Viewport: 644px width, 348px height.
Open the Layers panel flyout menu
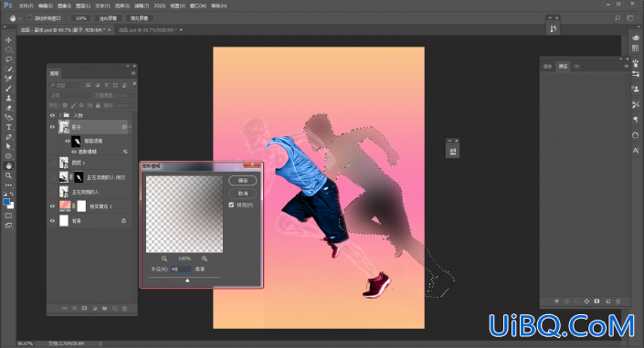click(x=133, y=74)
